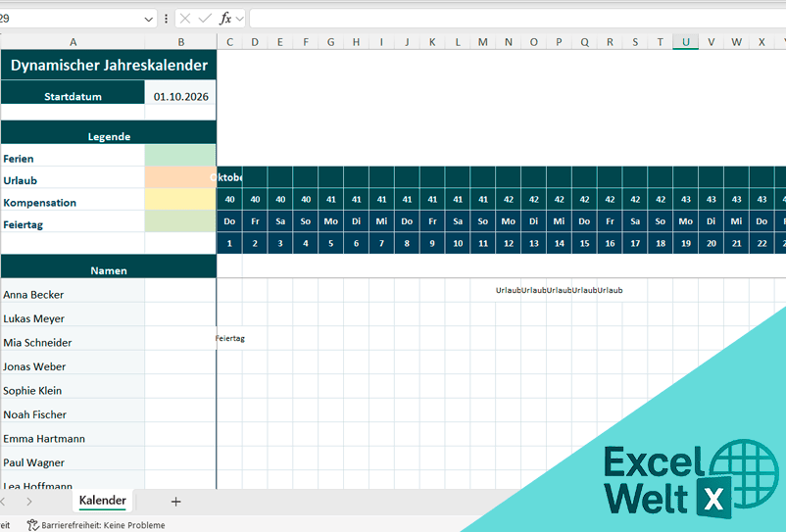
Task: Open the accessibility checker status icon
Action: (33, 525)
